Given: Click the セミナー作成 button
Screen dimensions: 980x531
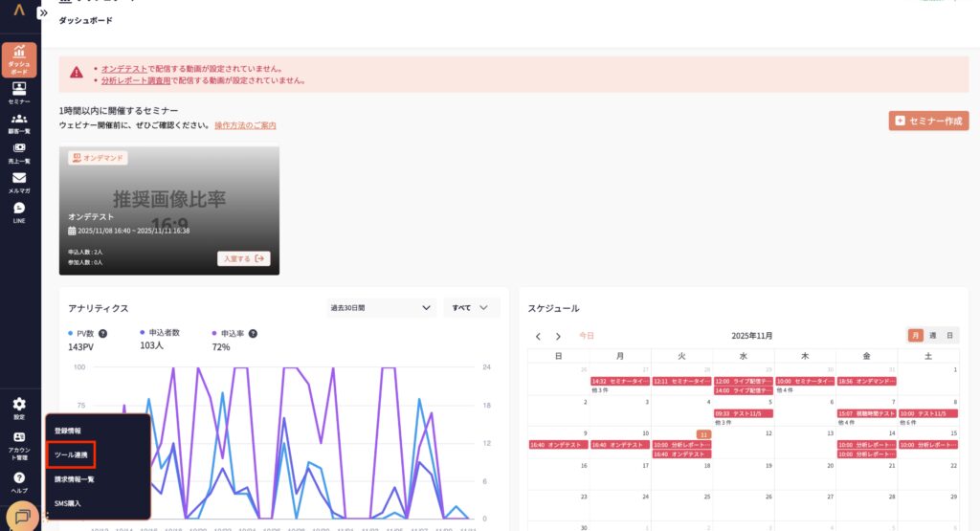Looking at the screenshot, I should [927, 121].
